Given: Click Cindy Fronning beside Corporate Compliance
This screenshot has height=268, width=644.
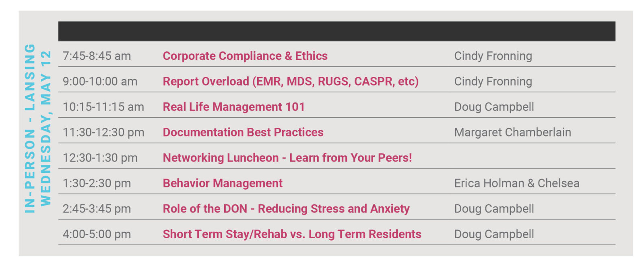Looking at the screenshot, I should (x=493, y=56).
